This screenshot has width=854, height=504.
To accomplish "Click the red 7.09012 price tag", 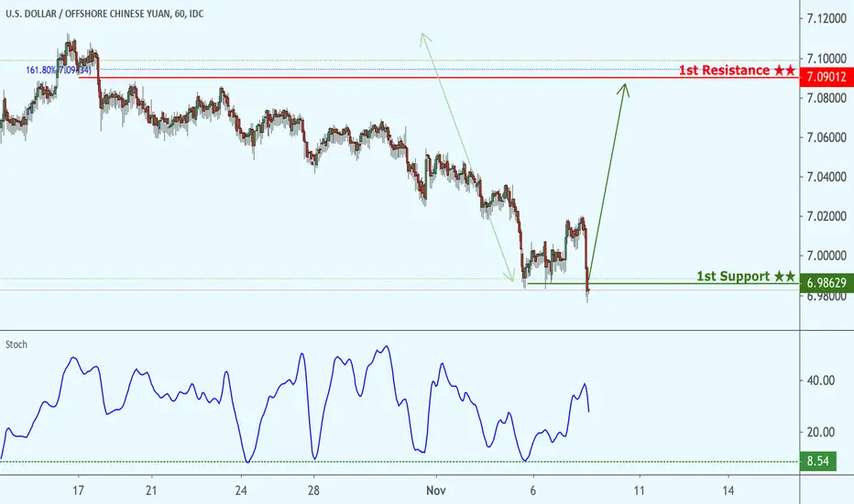I will point(827,77).
